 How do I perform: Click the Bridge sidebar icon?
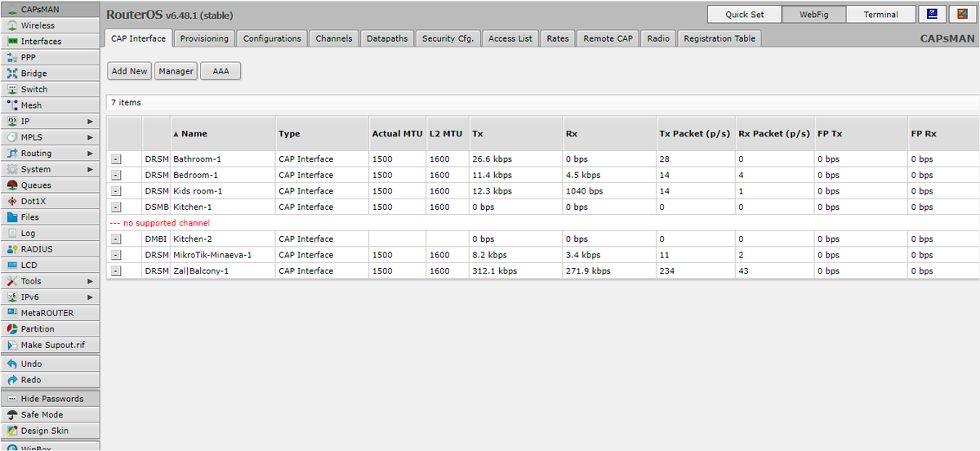tap(12, 74)
